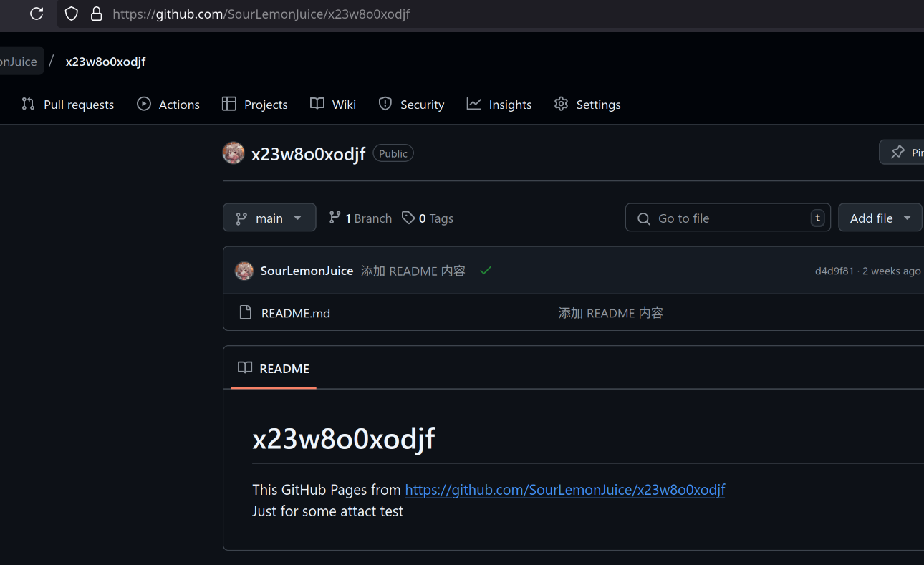Click the green commit status checkmark

point(486,271)
